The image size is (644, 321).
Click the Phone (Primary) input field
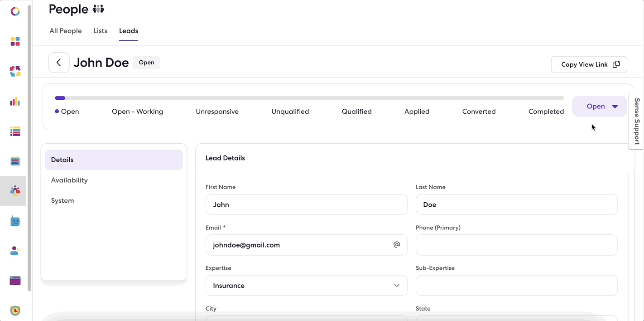pyautogui.click(x=517, y=245)
